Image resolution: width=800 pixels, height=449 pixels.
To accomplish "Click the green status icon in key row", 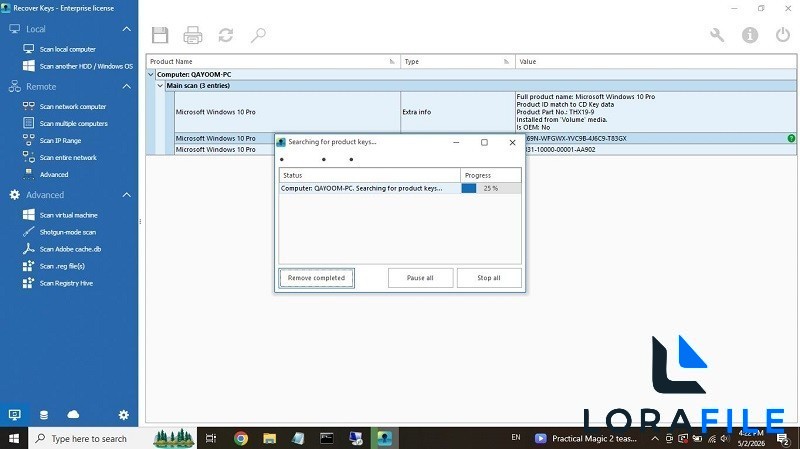I will (791, 138).
